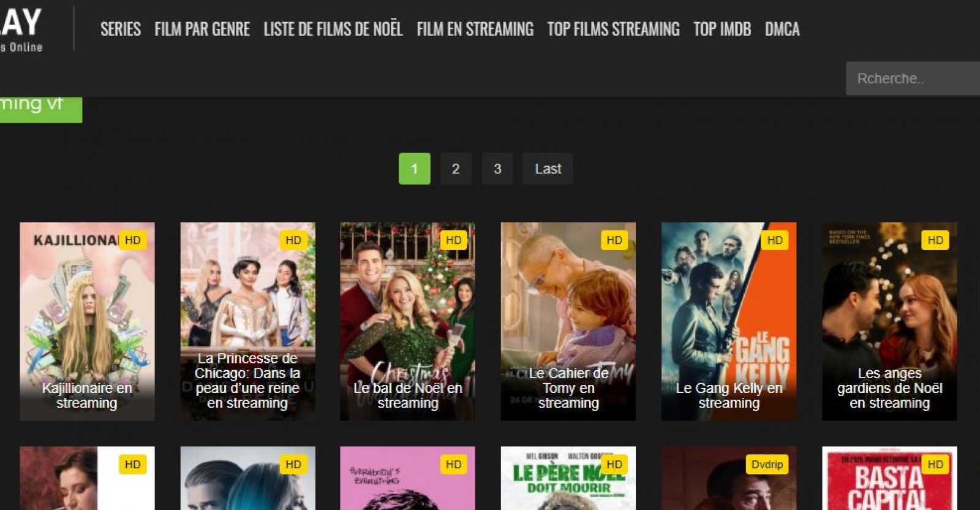Go to page 2 of results
Viewport: 980px width, 510px height.
tap(456, 169)
